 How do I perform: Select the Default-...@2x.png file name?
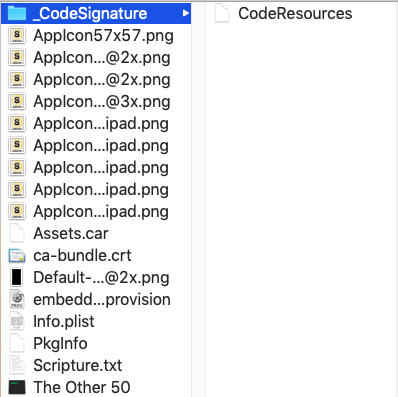coord(101,278)
